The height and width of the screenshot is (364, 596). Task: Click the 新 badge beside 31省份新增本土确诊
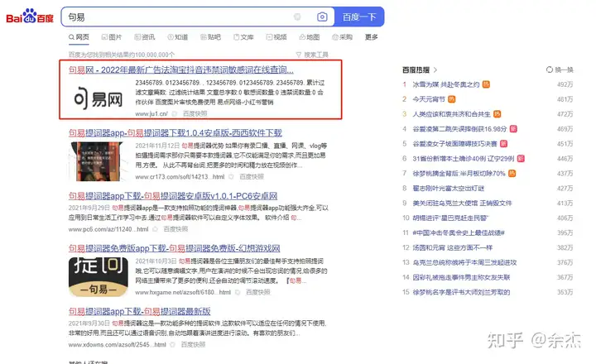tap(521, 159)
